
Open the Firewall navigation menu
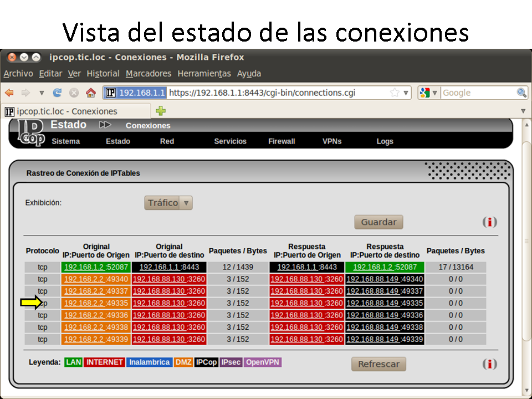[282, 141]
